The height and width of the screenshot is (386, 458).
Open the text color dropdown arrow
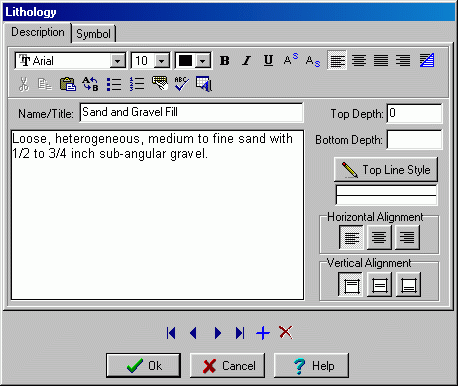(202, 61)
